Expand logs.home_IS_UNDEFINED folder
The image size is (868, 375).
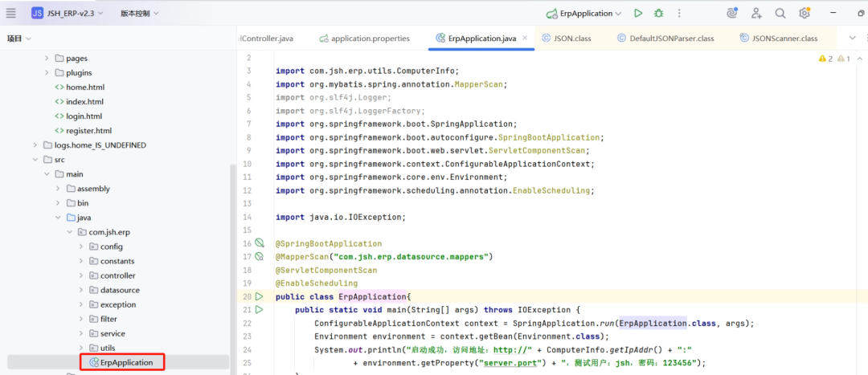pyautogui.click(x=35, y=145)
